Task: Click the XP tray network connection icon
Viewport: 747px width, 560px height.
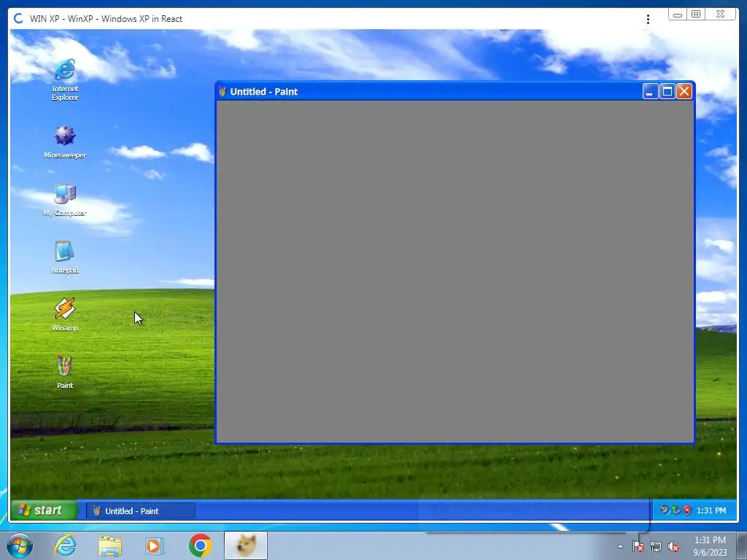Action: [x=676, y=510]
